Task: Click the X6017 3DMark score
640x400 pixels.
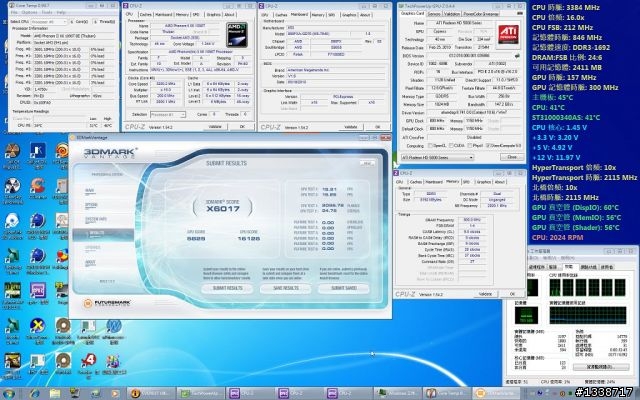Action: tap(223, 209)
